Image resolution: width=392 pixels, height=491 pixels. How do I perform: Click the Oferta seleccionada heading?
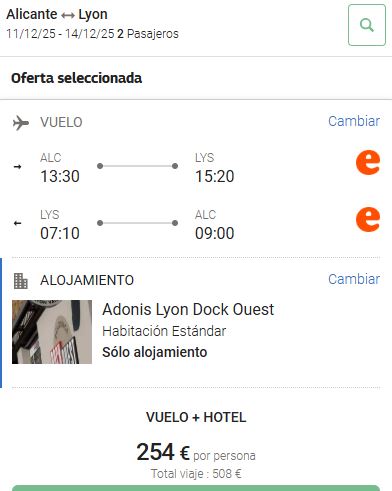76,78
